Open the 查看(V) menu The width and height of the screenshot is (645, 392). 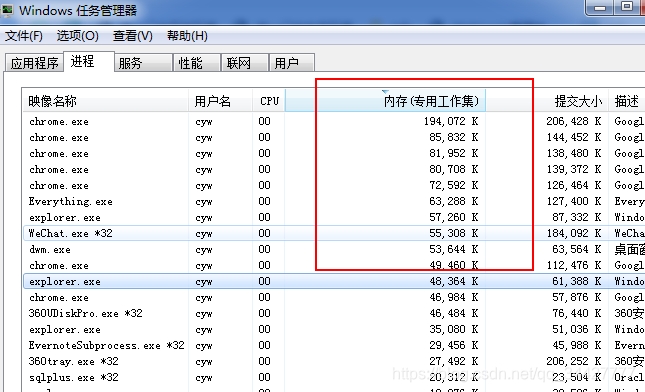[132, 36]
